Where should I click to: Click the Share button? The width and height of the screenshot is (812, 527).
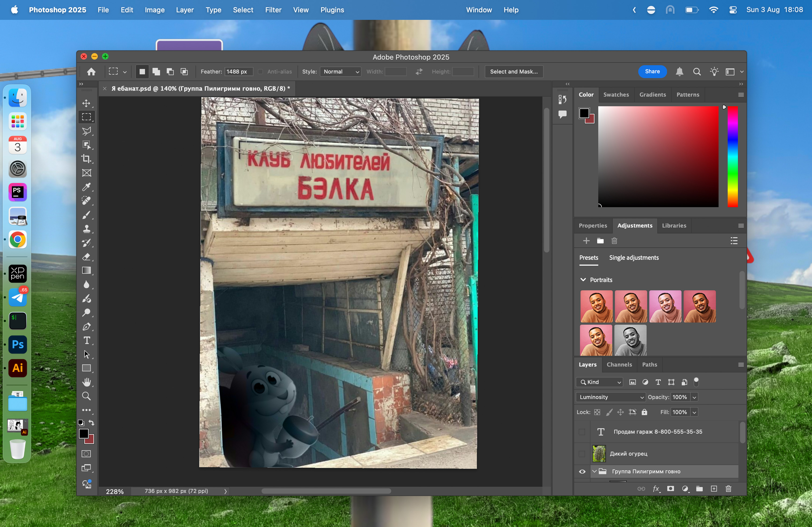652,72
